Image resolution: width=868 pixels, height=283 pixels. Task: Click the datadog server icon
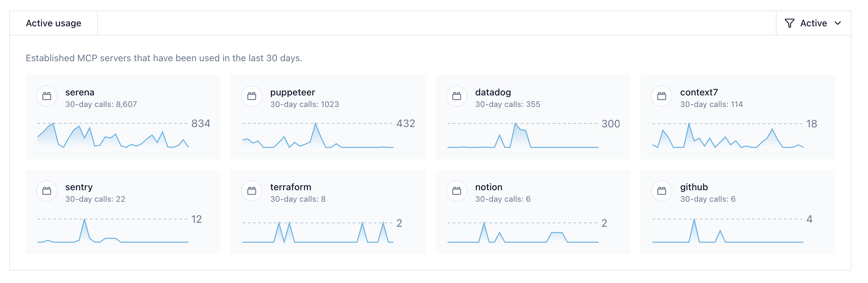[456, 96]
